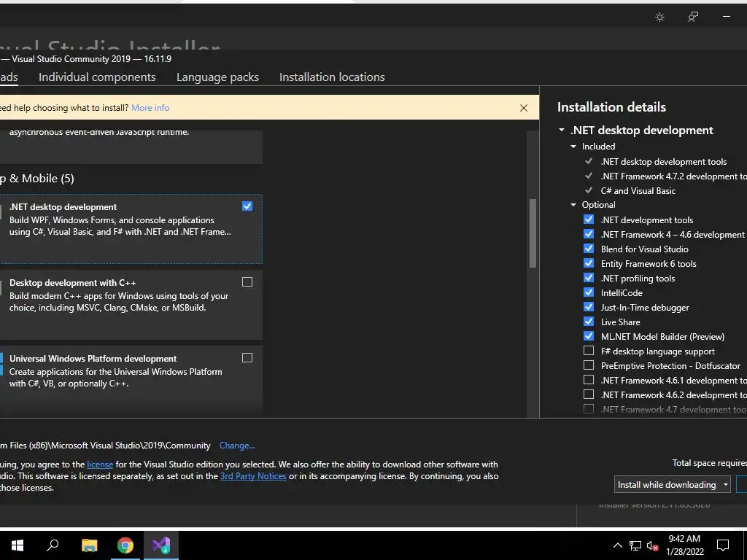The height and width of the screenshot is (560, 747).
Task: Select the Workloads tab
Action: pos(9,77)
